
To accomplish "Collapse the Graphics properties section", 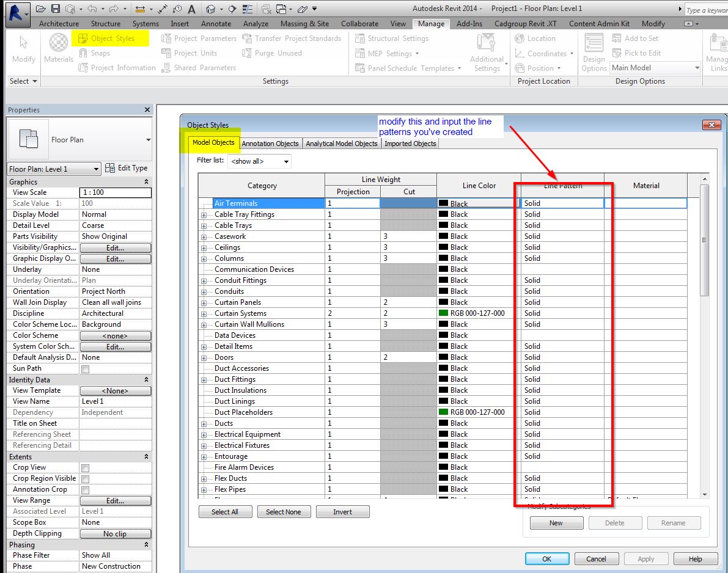I will [x=146, y=182].
